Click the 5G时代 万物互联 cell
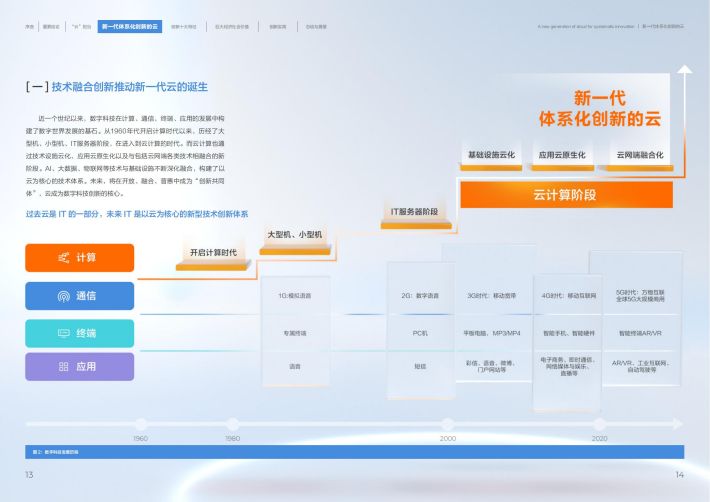Image resolution: width=710 pixels, height=502 pixels. click(x=640, y=296)
